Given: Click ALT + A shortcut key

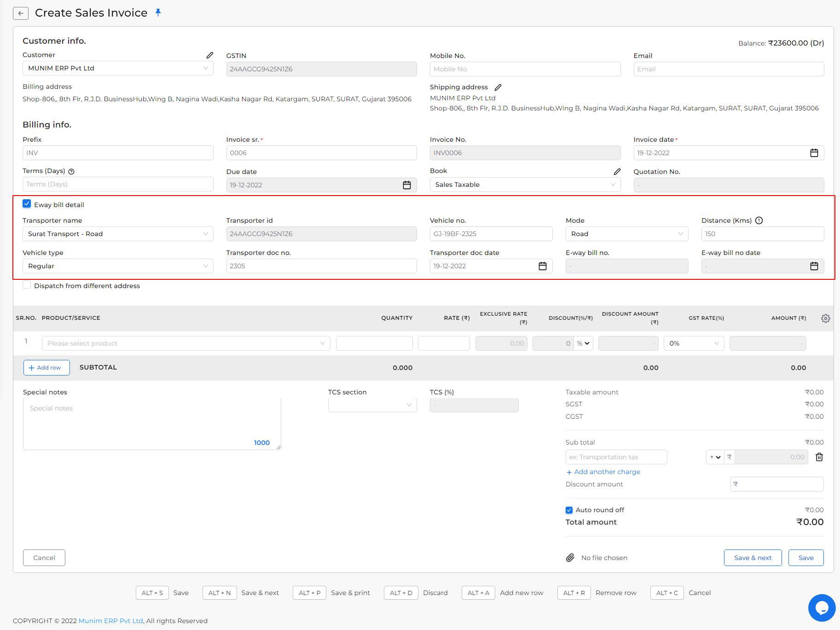Looking at the screenshot, I should [479, 593].
